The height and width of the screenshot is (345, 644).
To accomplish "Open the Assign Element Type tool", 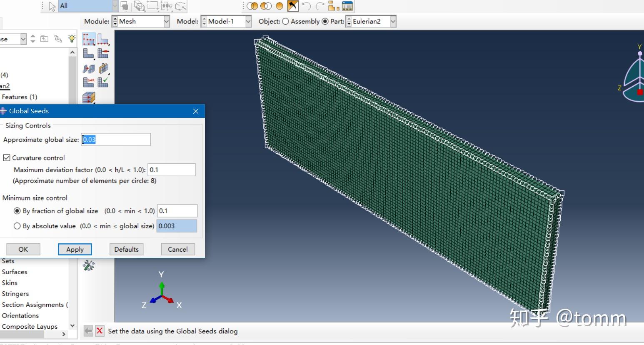I will click(x=88, y=82).
